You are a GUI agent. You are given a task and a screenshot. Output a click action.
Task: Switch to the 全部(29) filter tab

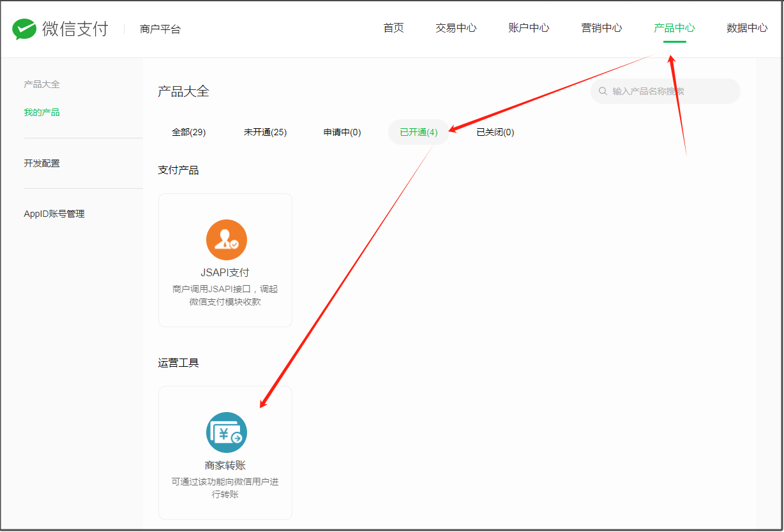point(188,132)
